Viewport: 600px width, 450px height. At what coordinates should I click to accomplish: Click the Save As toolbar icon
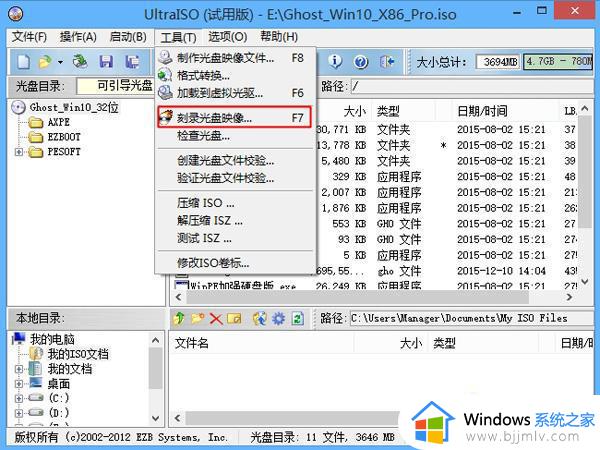[x=132, y=62]
